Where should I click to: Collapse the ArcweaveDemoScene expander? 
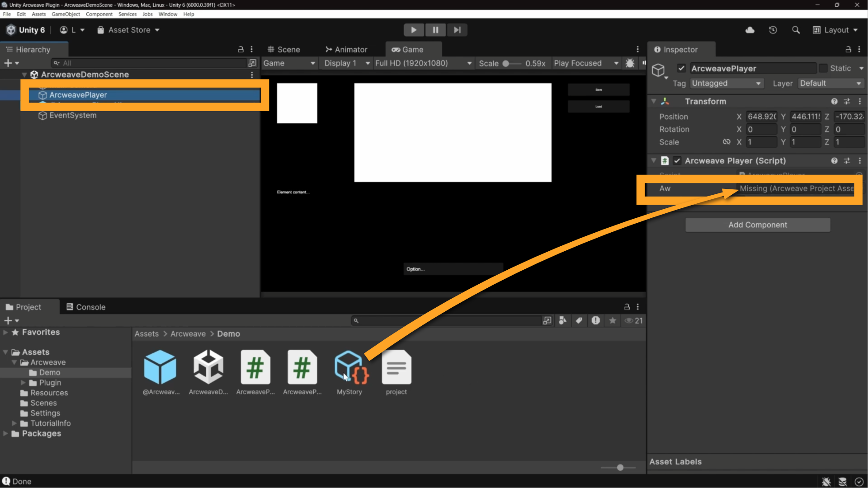(24, 75)
